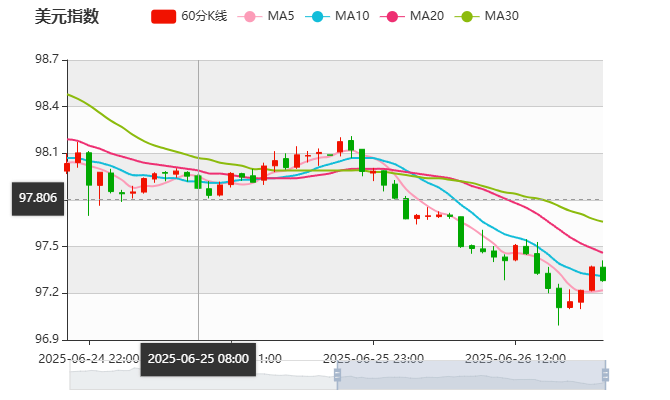
Task: Click the 97.5 y-axis label
Action: pos(47,247)
